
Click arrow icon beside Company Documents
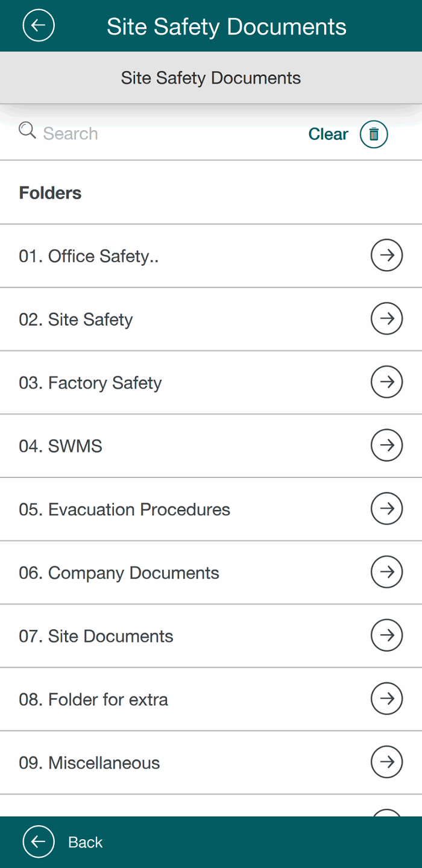pos(386,572)
